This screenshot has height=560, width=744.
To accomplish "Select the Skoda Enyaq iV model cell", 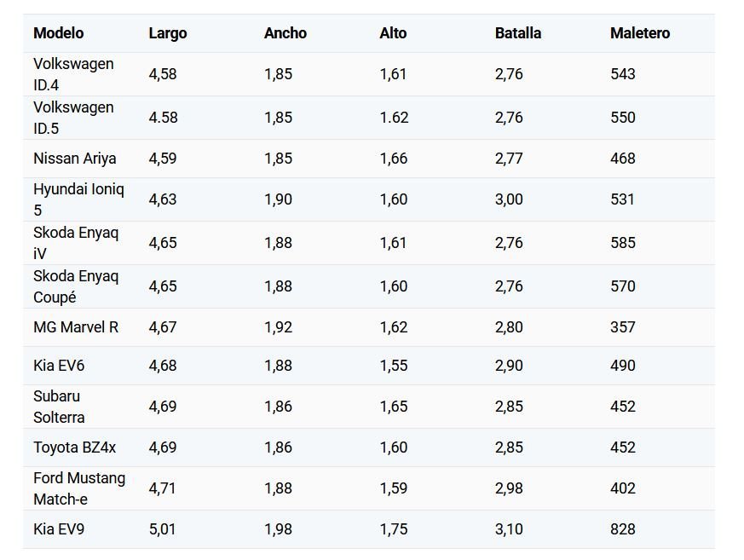I will 76,243.
